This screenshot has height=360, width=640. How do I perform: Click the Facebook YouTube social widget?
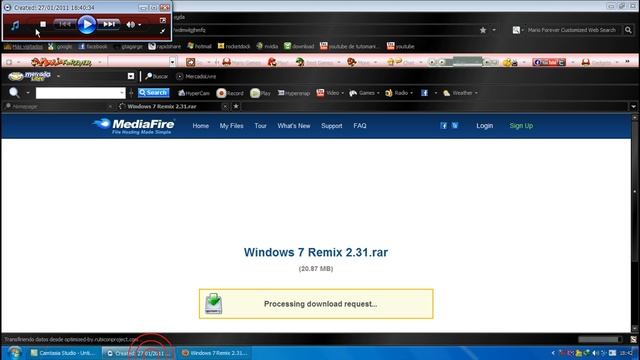pyautogui.click(x=549, y=62)
